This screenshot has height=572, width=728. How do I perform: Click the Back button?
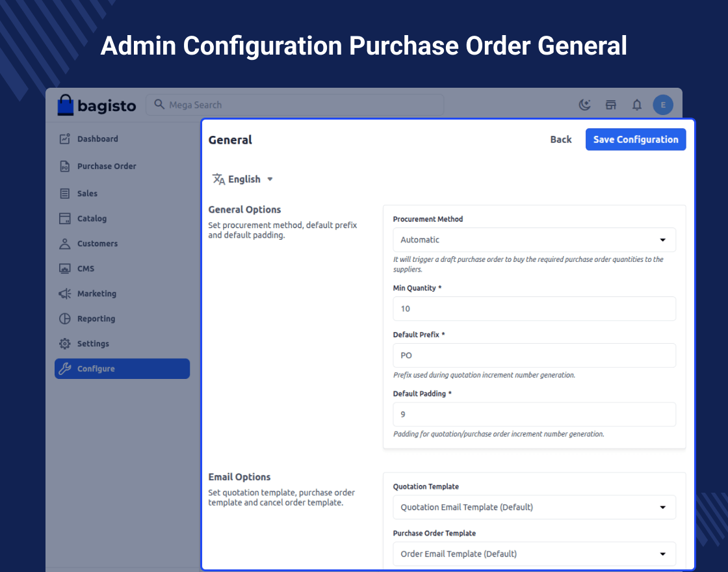561,139
